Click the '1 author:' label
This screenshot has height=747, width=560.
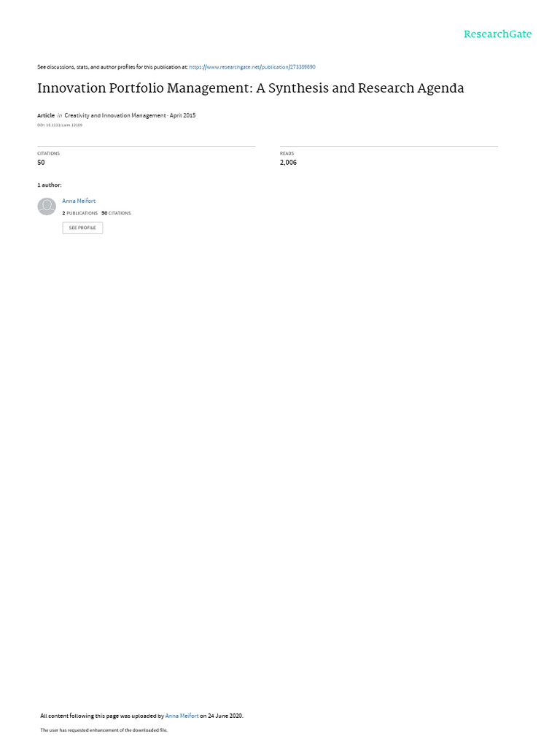point(50,185)
